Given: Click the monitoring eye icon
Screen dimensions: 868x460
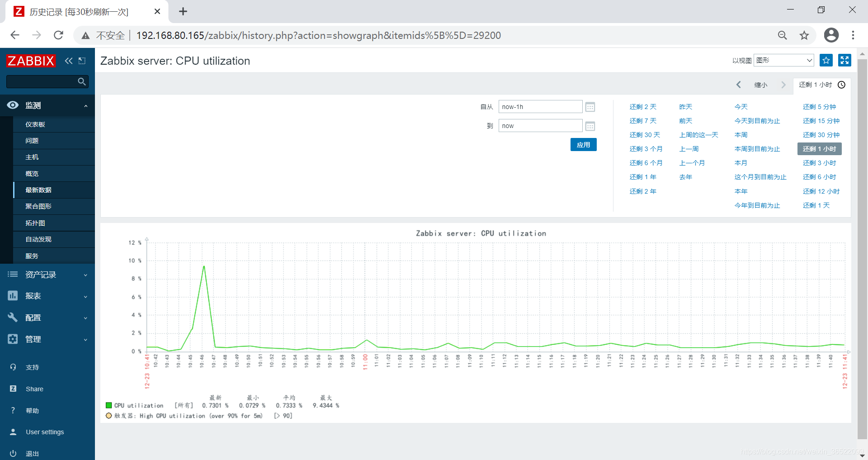Looking at the screenshot, I should (x=13, y=105).
